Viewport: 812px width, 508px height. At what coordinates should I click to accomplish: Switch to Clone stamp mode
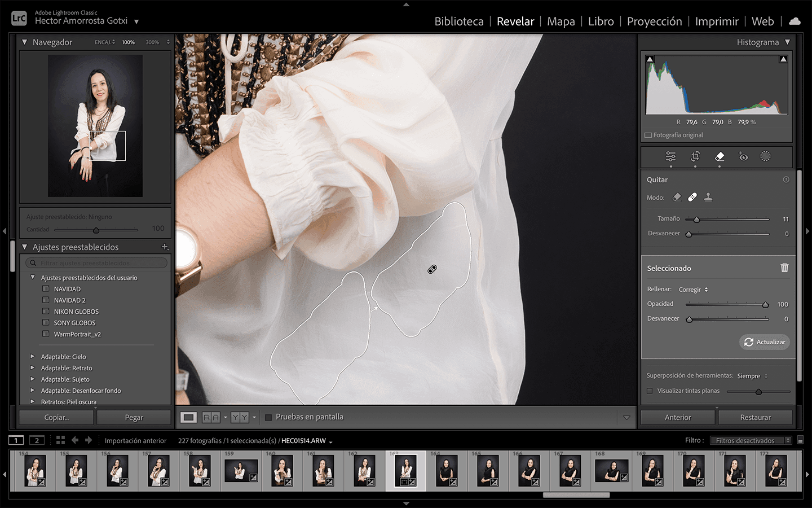point(708,197)
